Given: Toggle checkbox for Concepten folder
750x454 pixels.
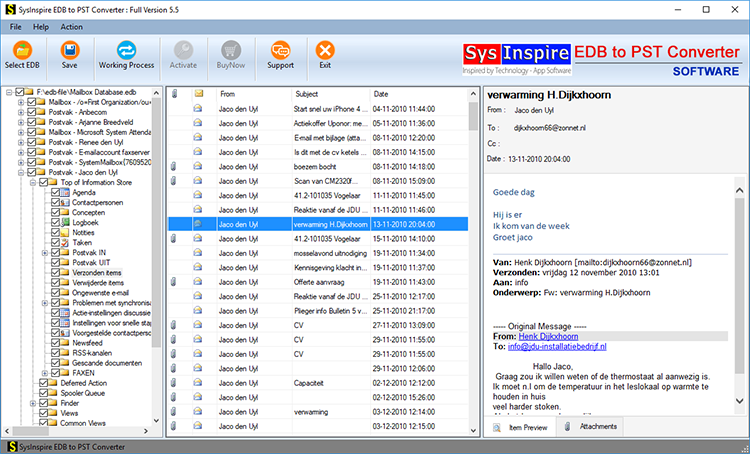Looking at the screenshot, I should pyautogui.click(x=55, y=212).
